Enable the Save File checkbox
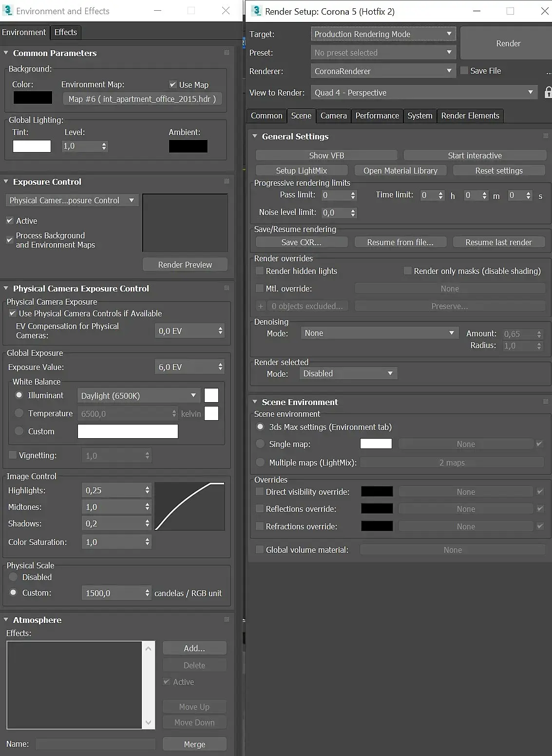552x756 pixels. [464, 70]
